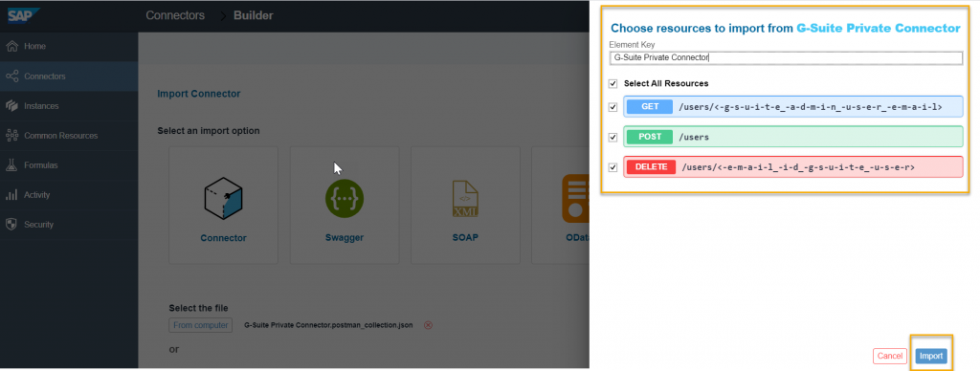Click the Formulas flask icon
The image size is (980, 371).
coord(11,164)
